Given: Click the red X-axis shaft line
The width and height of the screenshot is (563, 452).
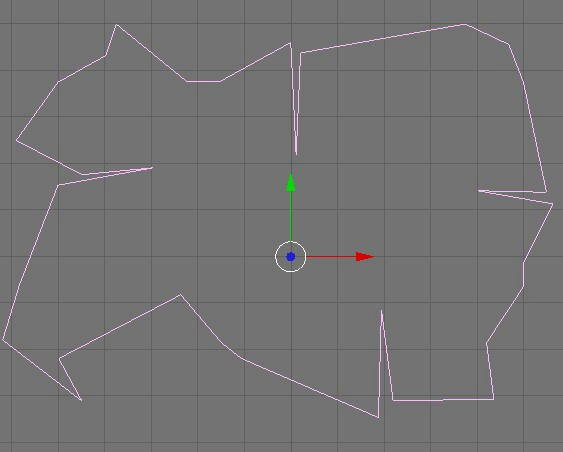Looking at the screenshot, I should point(331,257).
